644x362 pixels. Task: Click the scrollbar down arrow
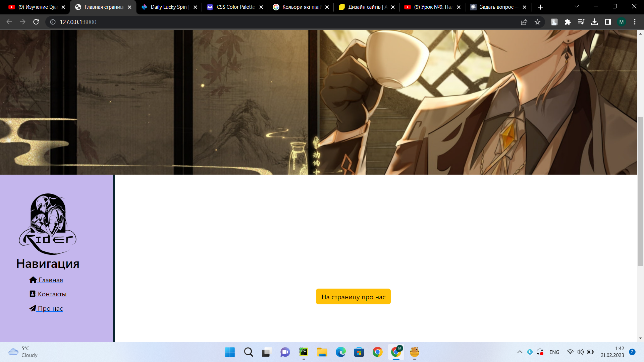(x=640, y=338)
